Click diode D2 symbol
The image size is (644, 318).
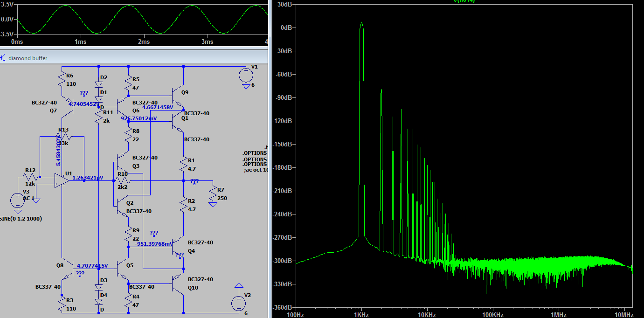click(98, 84)
